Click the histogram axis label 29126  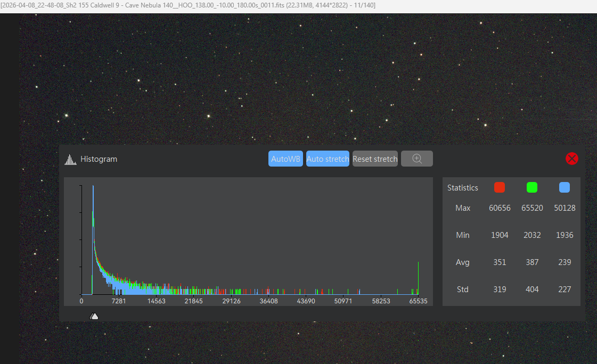232,301
